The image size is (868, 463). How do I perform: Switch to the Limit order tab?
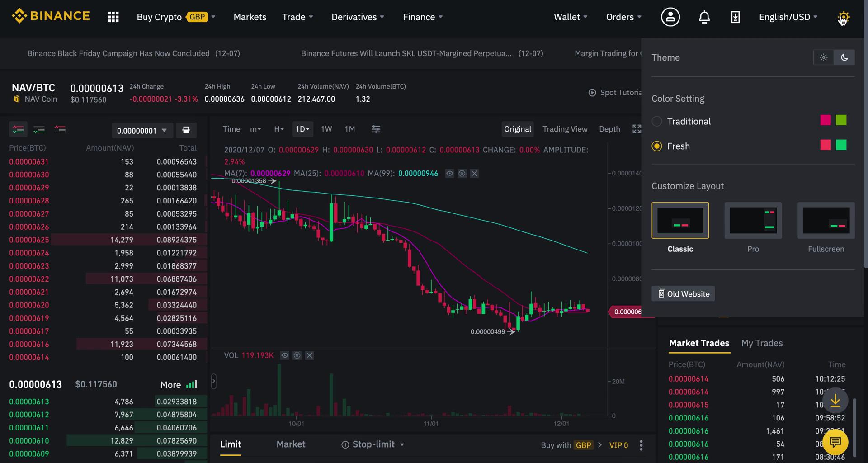(231, 444)
